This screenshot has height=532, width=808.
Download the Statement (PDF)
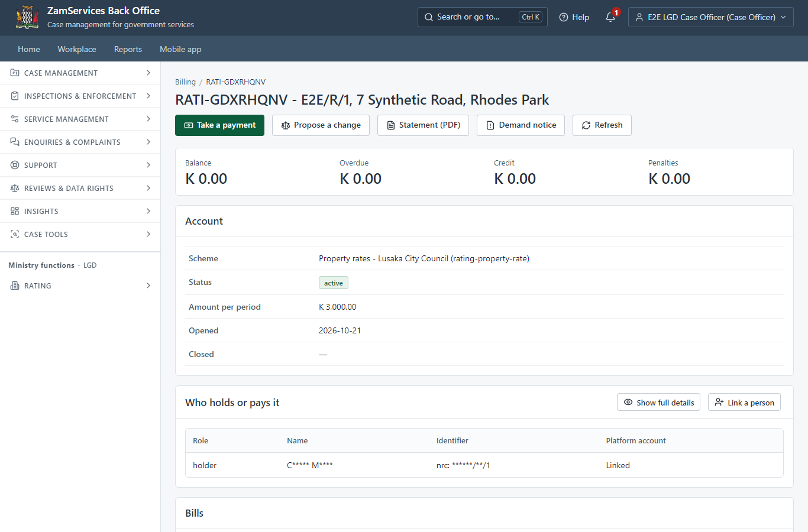pos(423,125)
